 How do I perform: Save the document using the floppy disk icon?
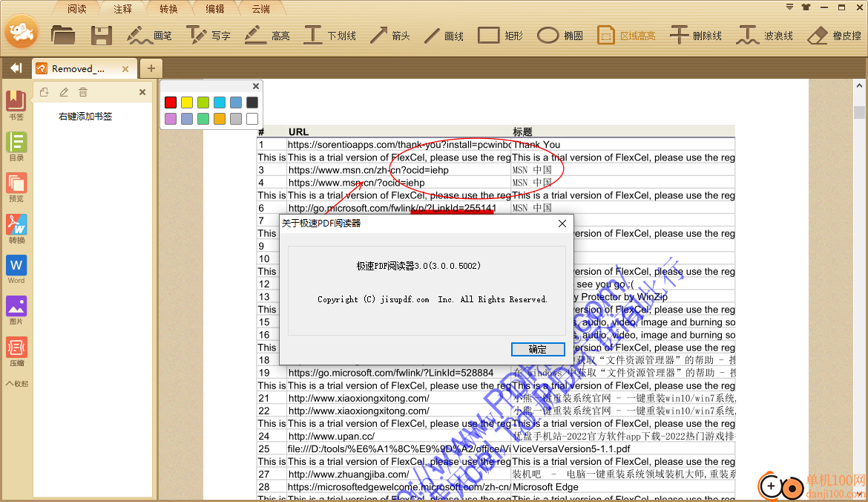click(102, 36)
